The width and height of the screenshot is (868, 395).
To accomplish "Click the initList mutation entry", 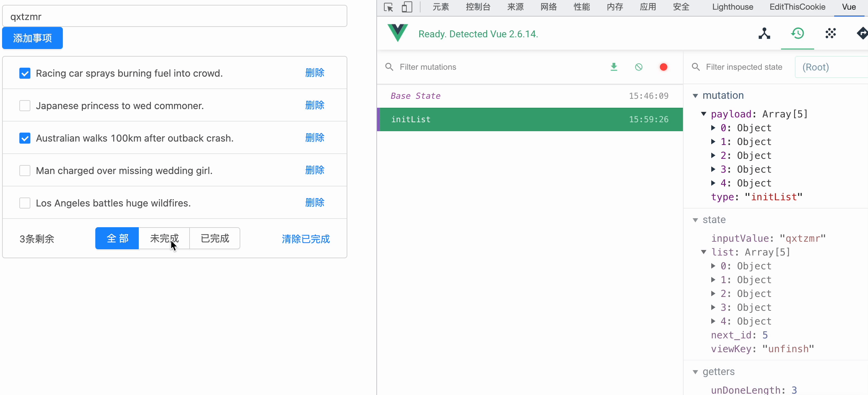I will point(483,119).
